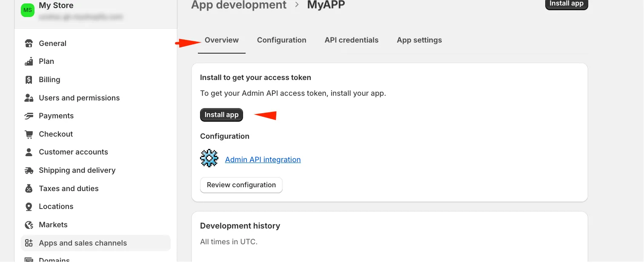Click Install app button in the access token card
This screenshot has height=263, width=644.
coord(222,115)
